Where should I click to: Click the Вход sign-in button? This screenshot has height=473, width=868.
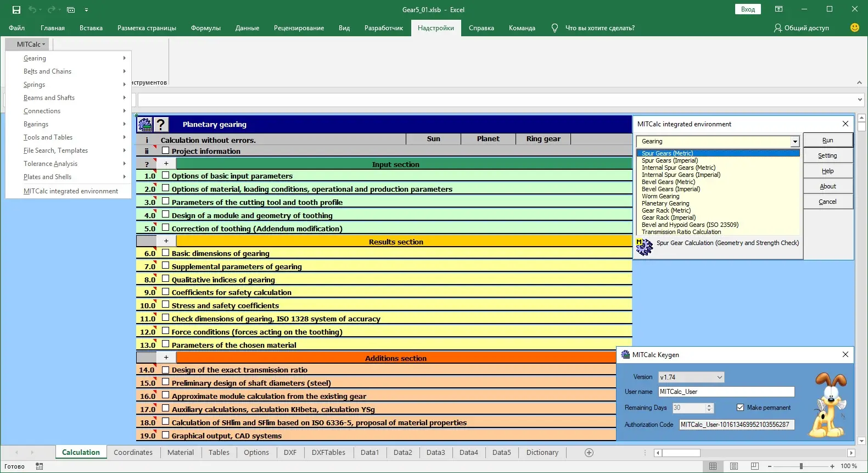[748, 9]
